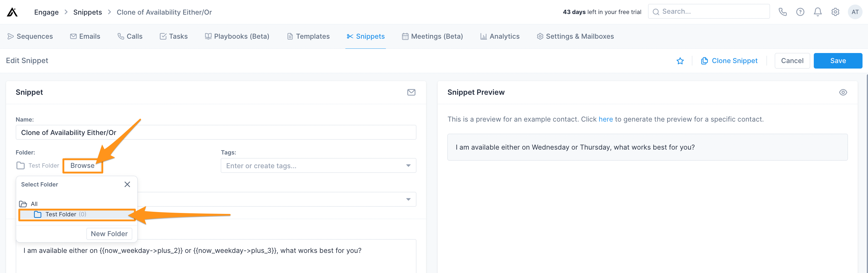This screenshot has height=273, width=868.
Task: Open the notifications bell icon
Action: coord(817,12)
